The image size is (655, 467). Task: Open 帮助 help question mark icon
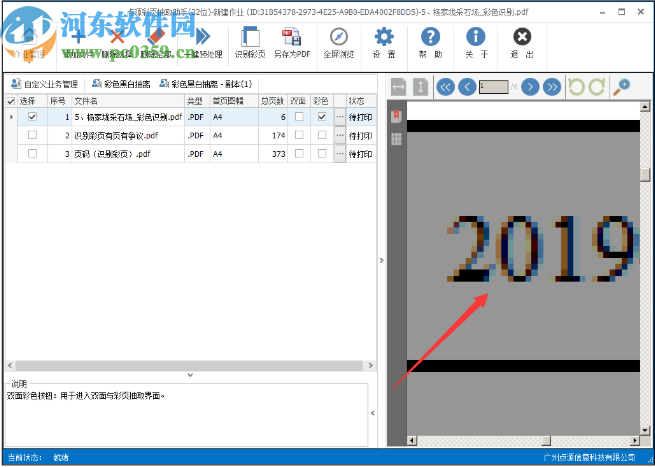tap(430, 37)
